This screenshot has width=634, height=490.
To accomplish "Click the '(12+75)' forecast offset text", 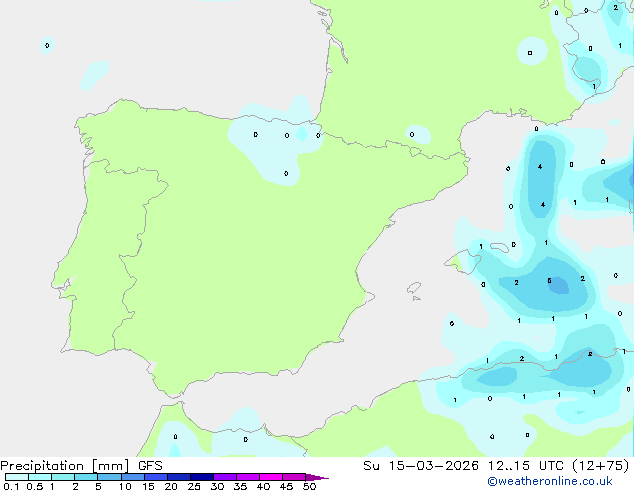I will [x=600, y=465].
